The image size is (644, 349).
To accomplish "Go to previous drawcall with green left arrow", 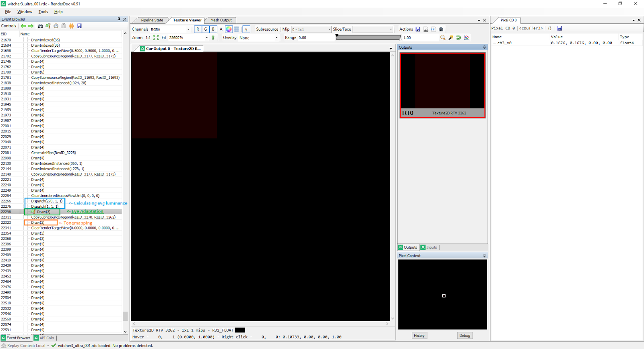I will point(23,26).
